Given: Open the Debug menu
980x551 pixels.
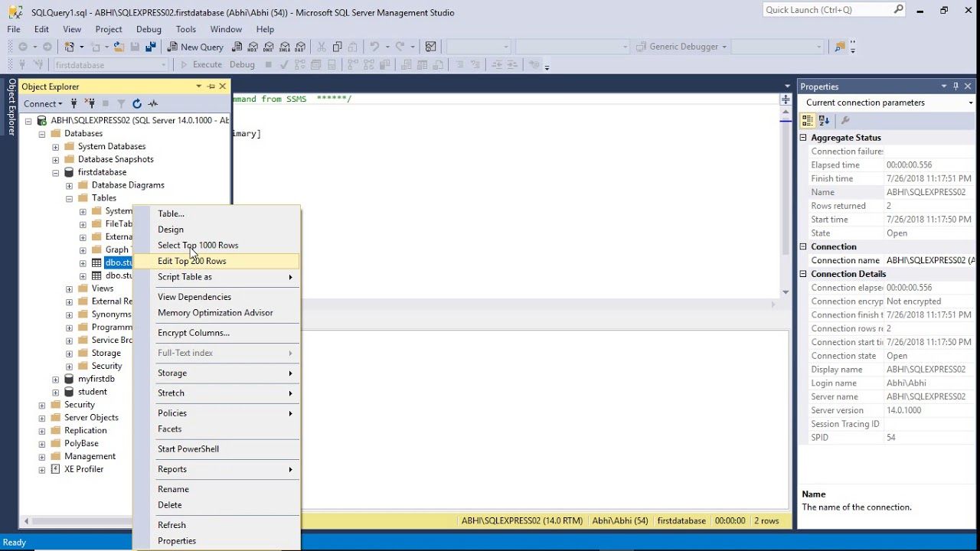Looking at the screenshot, I should click(x=149, y=29).
